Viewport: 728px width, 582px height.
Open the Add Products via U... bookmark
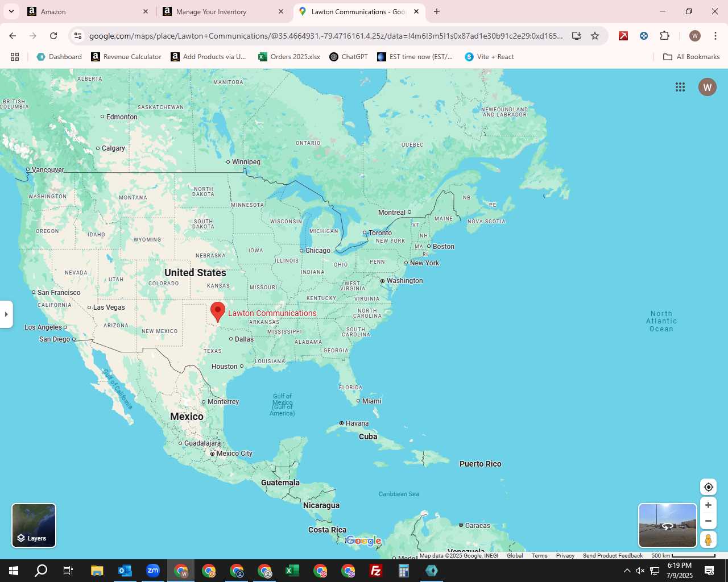[x=209, y=57]
